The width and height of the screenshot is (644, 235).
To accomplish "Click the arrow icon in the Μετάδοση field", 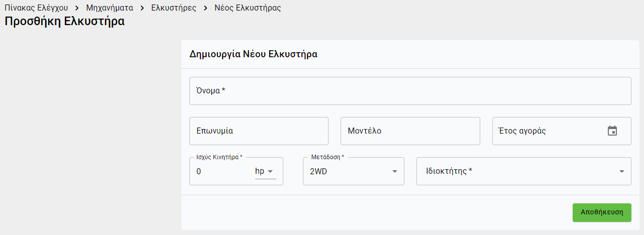I will tap(394, 172).
